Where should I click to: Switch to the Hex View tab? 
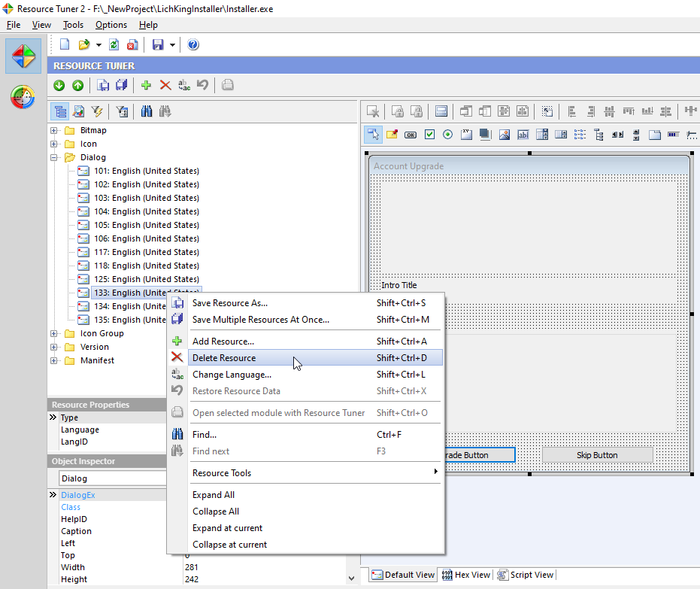[x=466, y=575]
